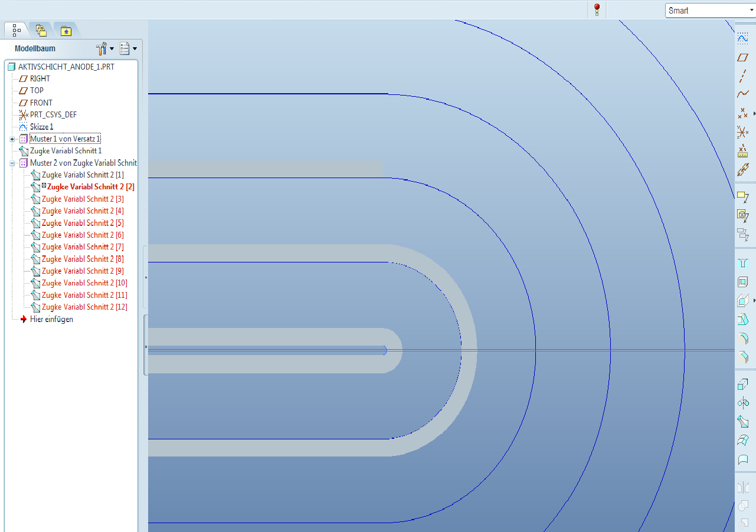Select the Draft tool icon
The width and height of the screenshot is (756, 532).
pos(743,320)
